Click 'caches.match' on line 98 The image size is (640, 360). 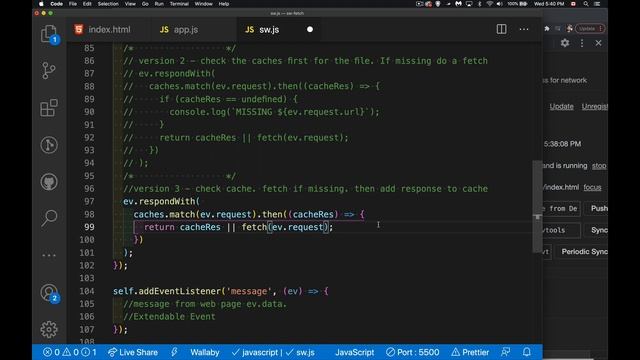[164, 214]
